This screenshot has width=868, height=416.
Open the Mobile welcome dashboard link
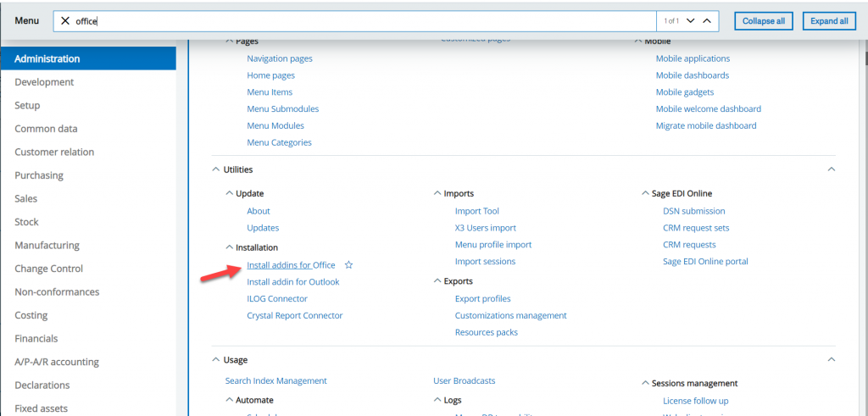click(709, 109)
